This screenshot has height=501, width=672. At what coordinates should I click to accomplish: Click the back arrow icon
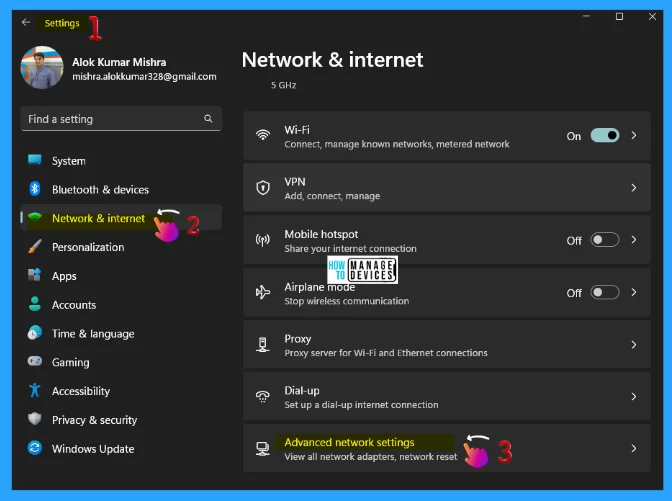(x=26, y=22)
